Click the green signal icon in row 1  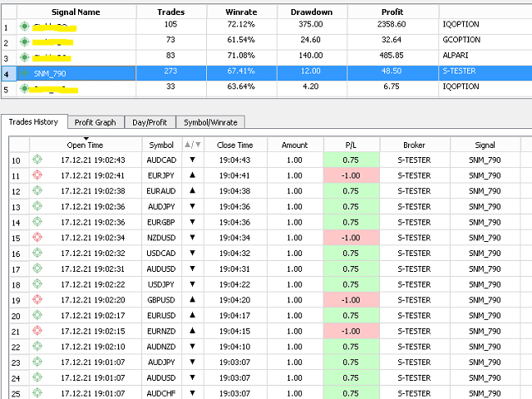pyautogui.click(x=24, y=25)
